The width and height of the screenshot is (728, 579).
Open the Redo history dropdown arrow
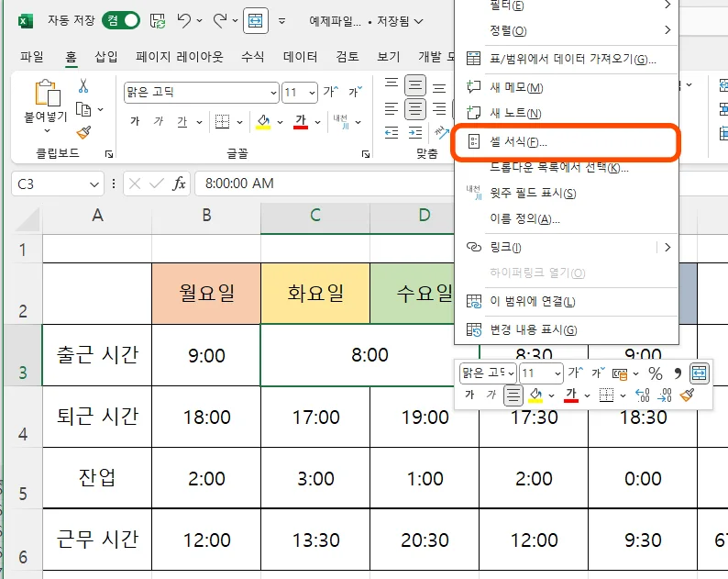[x=235, y=20]
